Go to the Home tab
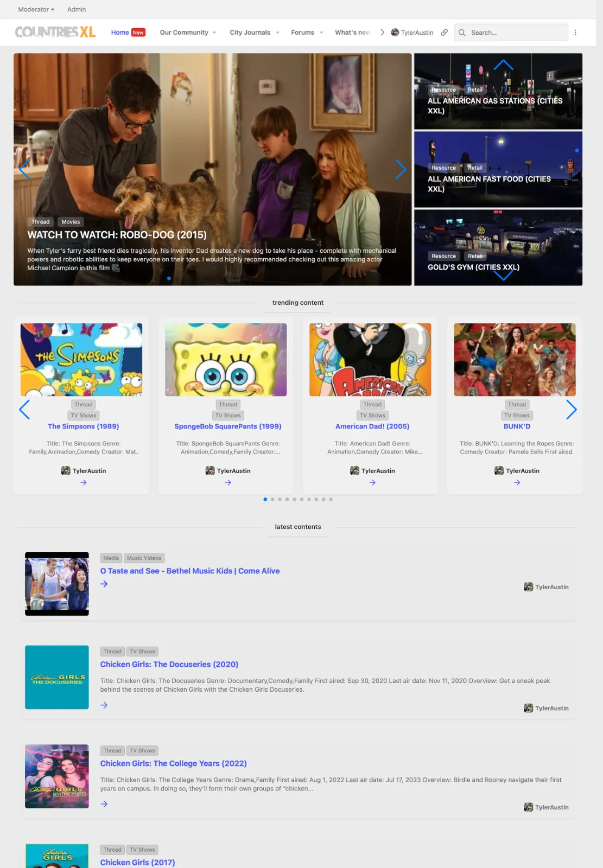 pos(120,33)
